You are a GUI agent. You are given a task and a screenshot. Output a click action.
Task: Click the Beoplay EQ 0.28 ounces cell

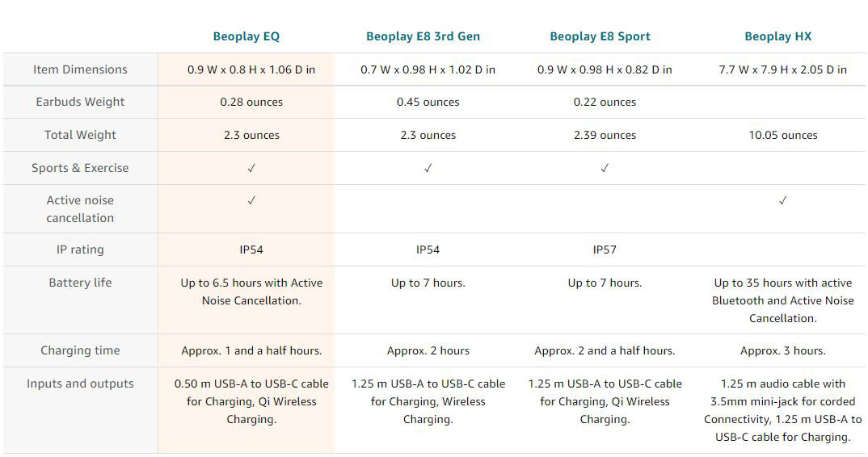tap(251, 102)
